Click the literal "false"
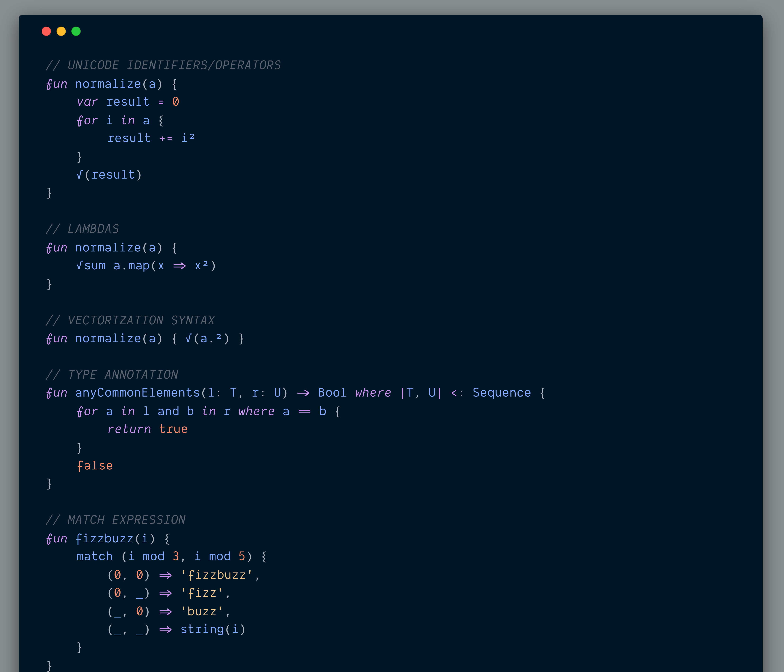 coord(95,465)
